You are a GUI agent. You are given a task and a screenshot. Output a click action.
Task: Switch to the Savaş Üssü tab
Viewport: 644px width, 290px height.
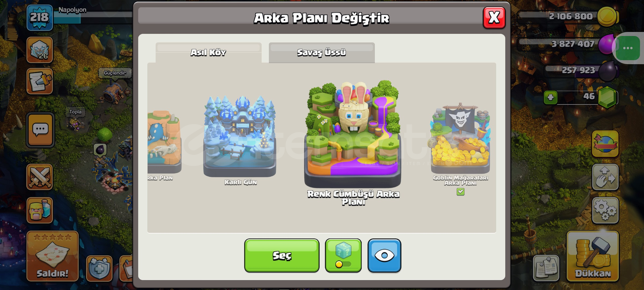pyautogui.click(x=322, y=53)
